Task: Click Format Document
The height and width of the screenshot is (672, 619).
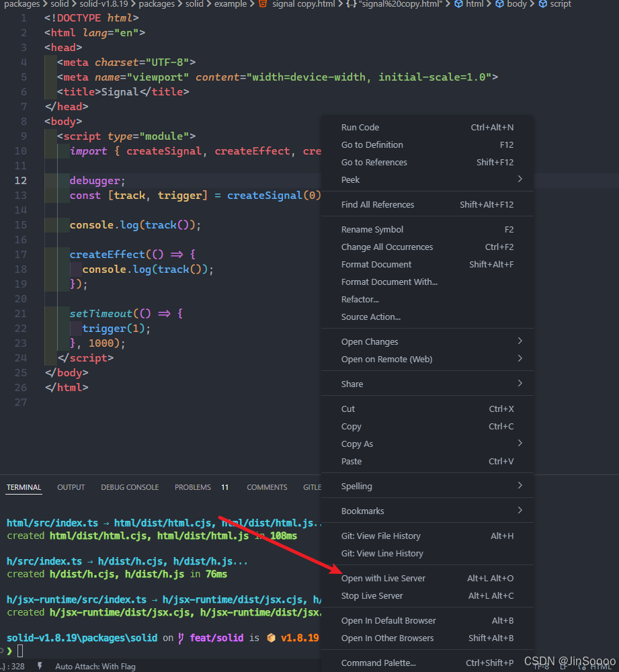Action: pyautogui.click(x=427, y=265)
